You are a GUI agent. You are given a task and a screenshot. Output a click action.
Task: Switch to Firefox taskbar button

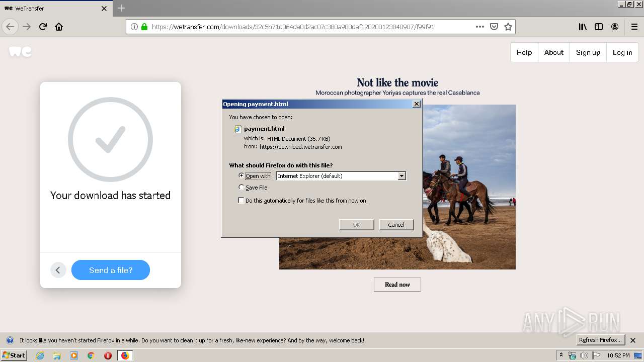[125, 355]
